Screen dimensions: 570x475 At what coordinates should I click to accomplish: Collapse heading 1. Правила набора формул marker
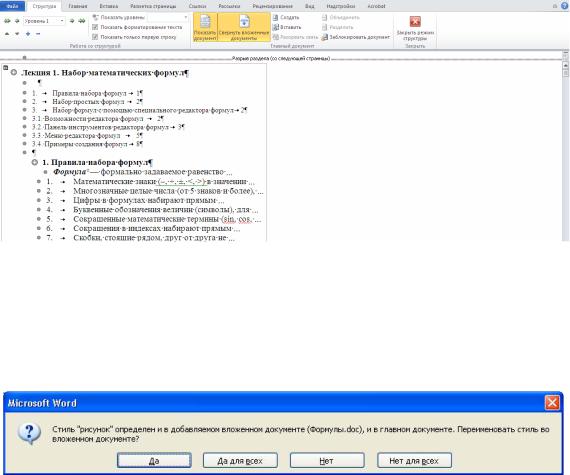click(35, 162)
